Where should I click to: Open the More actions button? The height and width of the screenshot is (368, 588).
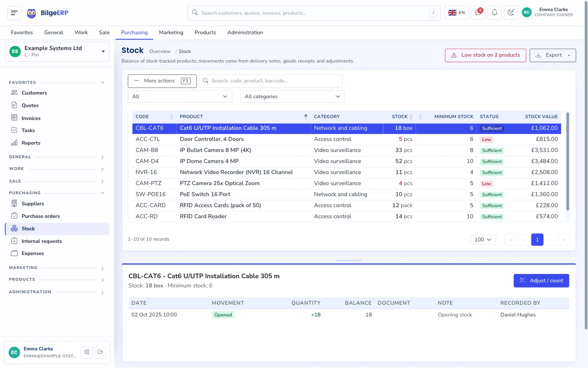[x=162, y=81]
